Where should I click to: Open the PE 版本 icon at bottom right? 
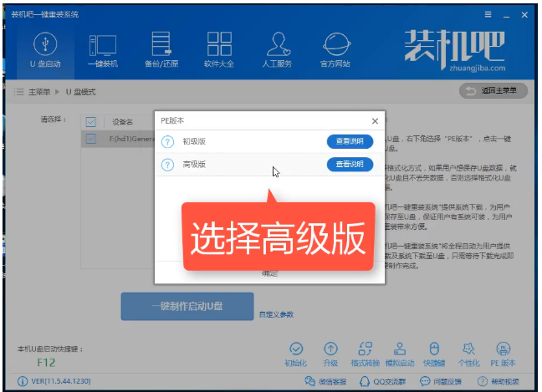(503, 349)
